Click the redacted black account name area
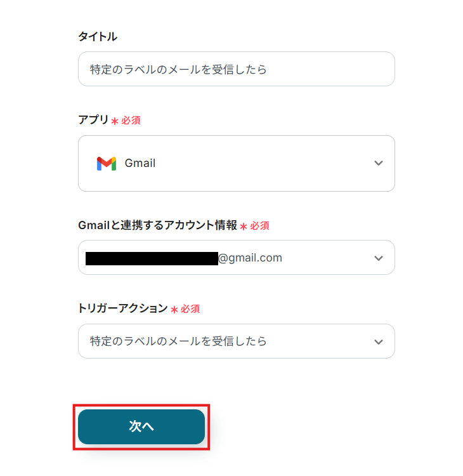The height and width of the screenshot is (476, 463). 152,258
